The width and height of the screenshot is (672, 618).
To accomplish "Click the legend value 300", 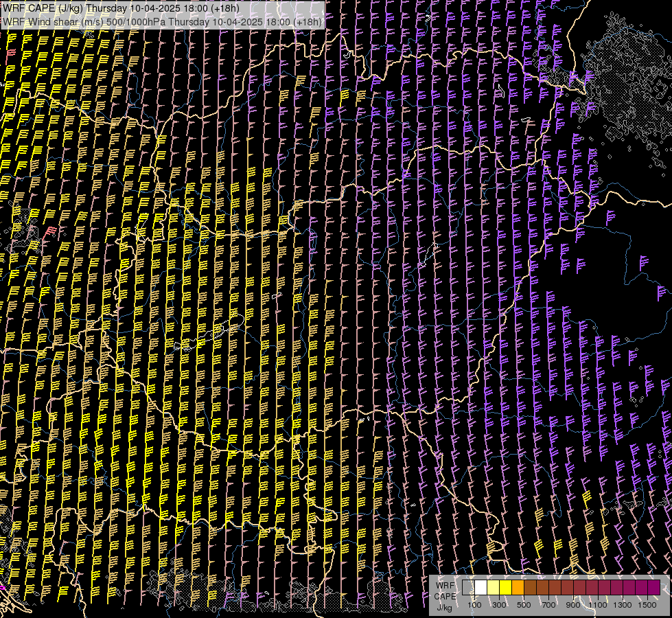I will pos(499,605).
